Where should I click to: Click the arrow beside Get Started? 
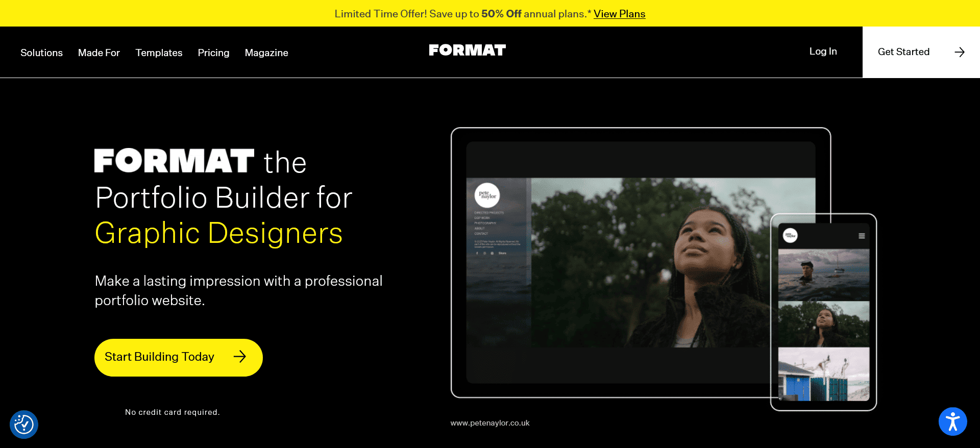coord(960,52)
